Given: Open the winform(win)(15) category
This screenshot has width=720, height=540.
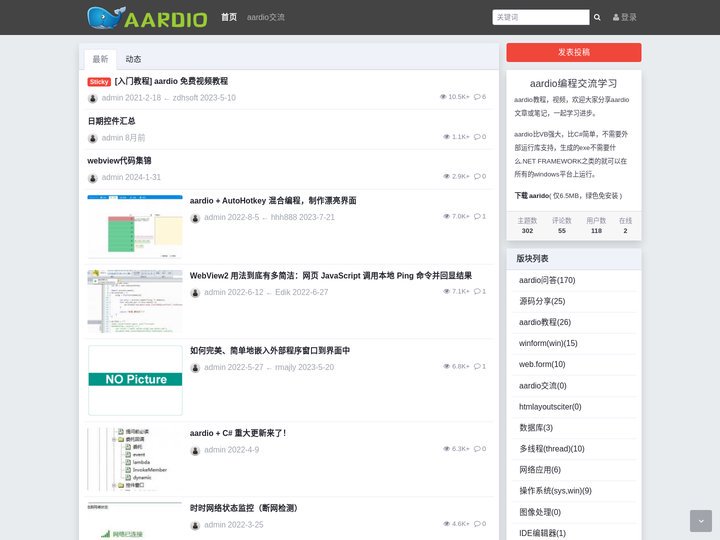Looking at the screenshot, I should coord(548,343).
